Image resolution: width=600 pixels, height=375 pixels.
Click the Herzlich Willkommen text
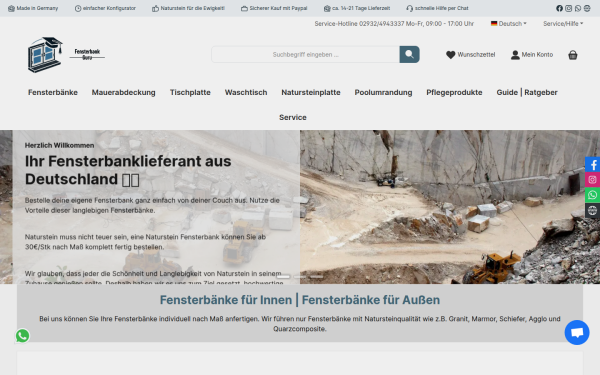59,145
